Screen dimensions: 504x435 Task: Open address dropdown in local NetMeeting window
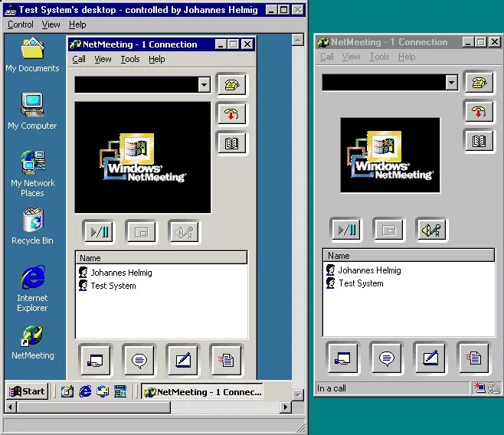coord(451,83)
